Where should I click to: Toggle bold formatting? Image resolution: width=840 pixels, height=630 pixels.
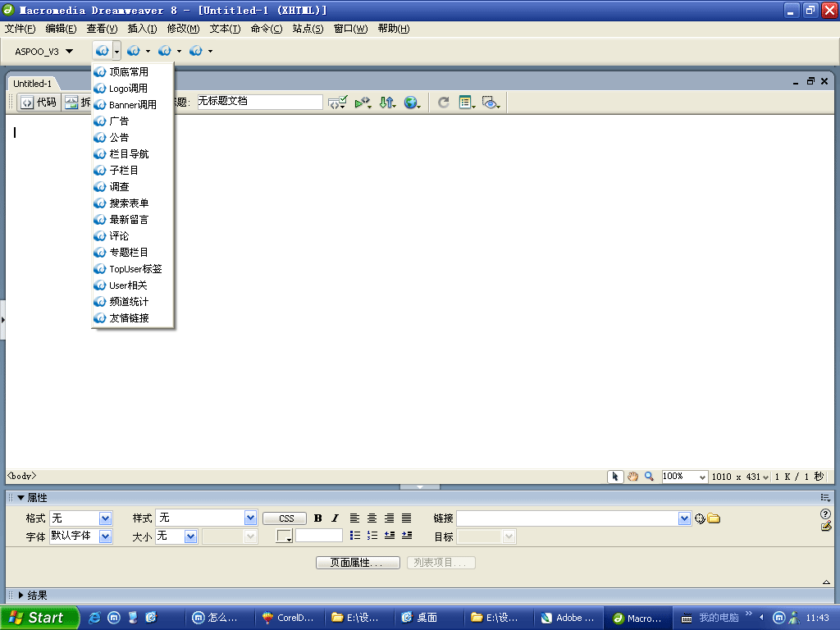point(318,518)
